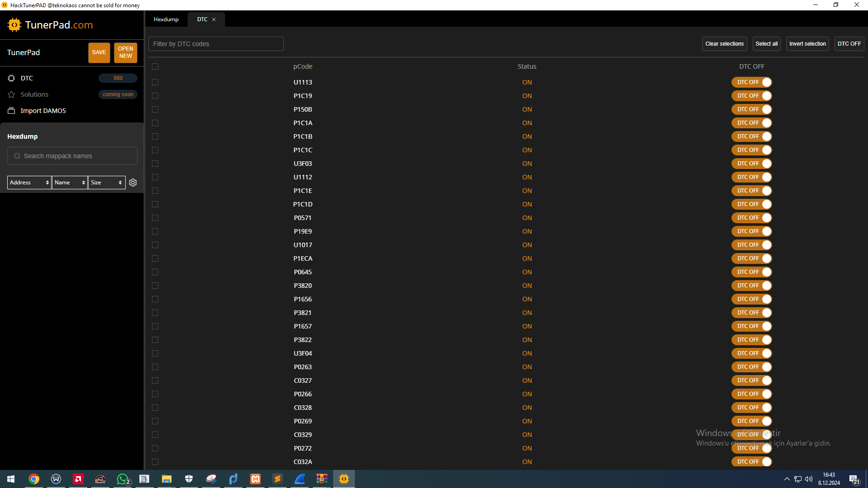
Task: Check the checkbox for P0571 row
Action: coord(155,218)
